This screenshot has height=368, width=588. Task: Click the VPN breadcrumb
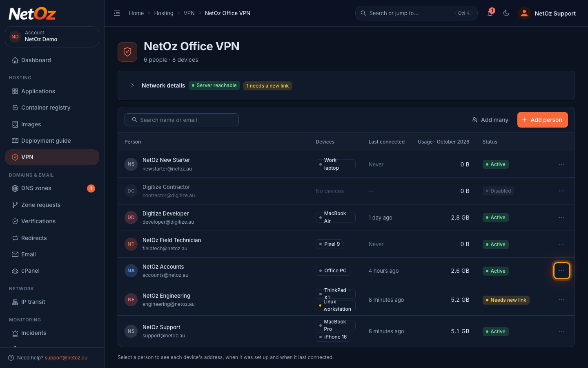pos(189,13)
